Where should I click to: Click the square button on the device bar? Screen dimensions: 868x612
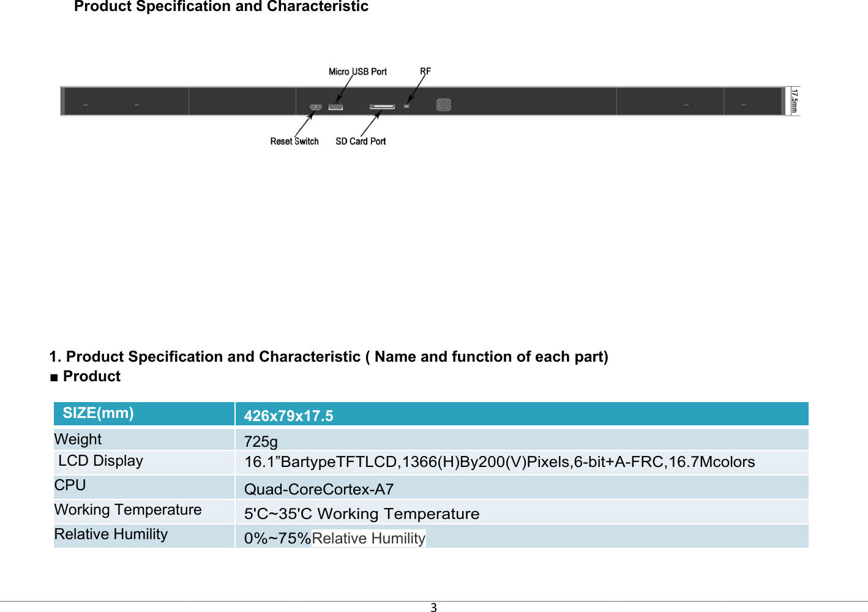coord(444,105)
